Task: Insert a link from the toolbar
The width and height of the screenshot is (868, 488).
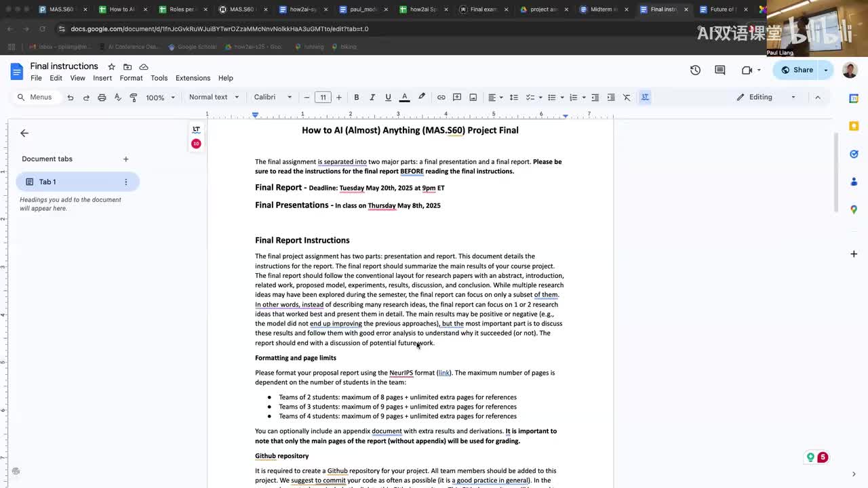Action: tap(441, 97)
